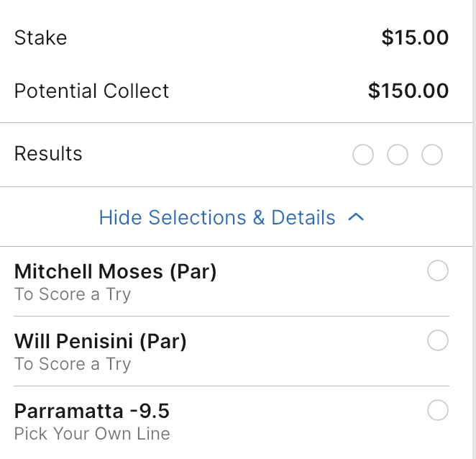The height and width of the screenshot is (459, 476).
Task: Click To Score a Try under Will Penisini
Action: click(73, 364)
